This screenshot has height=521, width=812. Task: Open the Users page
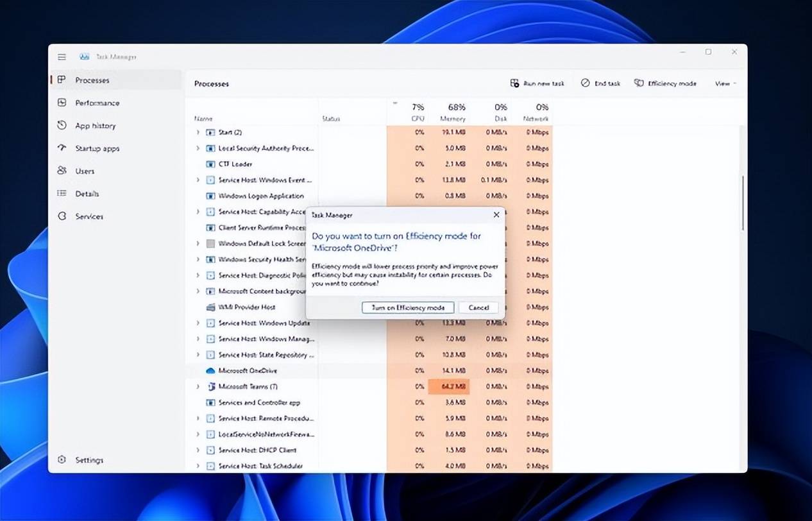pyautogui.click(x=84, y=171)
